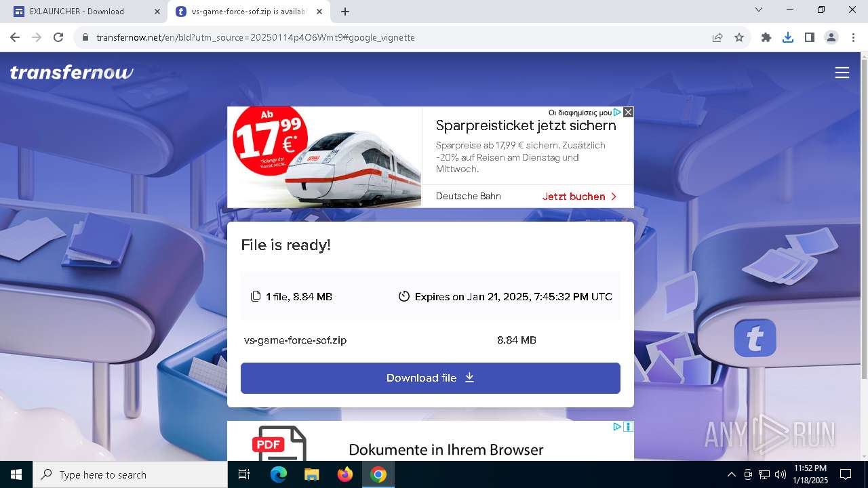Open a new browser tab
The image size is (868, 488).
(345, 11)
